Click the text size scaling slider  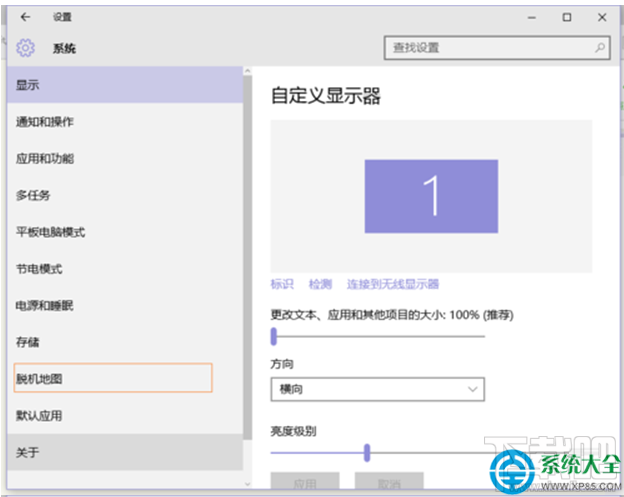coord(377,336)
